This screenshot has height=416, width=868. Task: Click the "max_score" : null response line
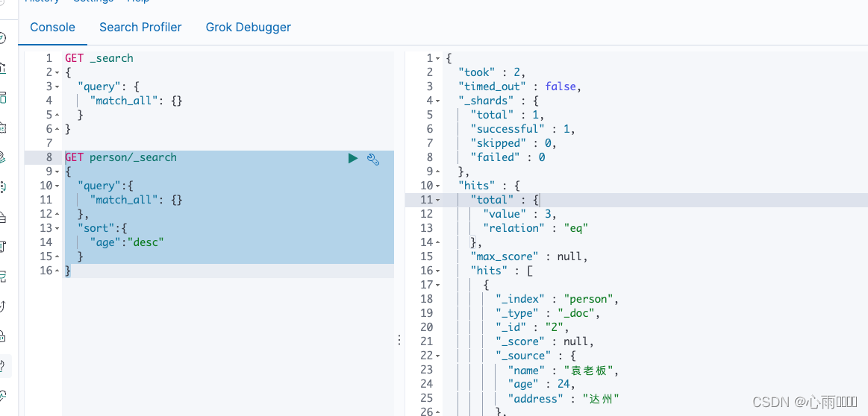528,256
